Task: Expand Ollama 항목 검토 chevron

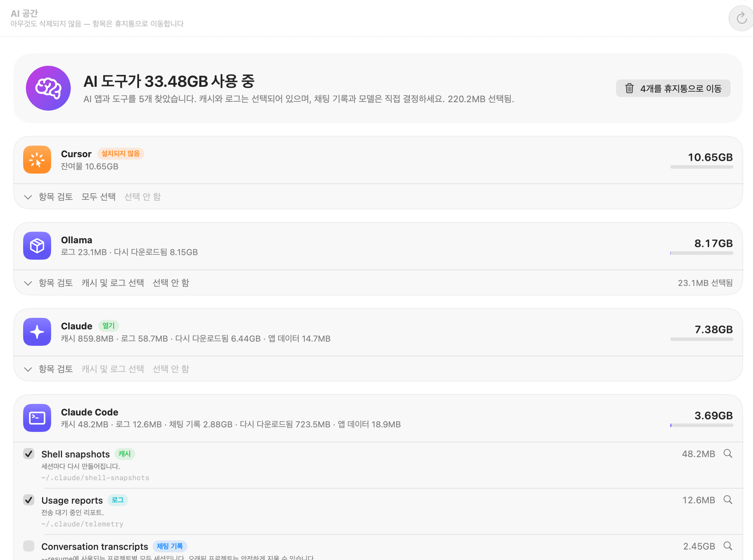Action: (x=28, y=283)
